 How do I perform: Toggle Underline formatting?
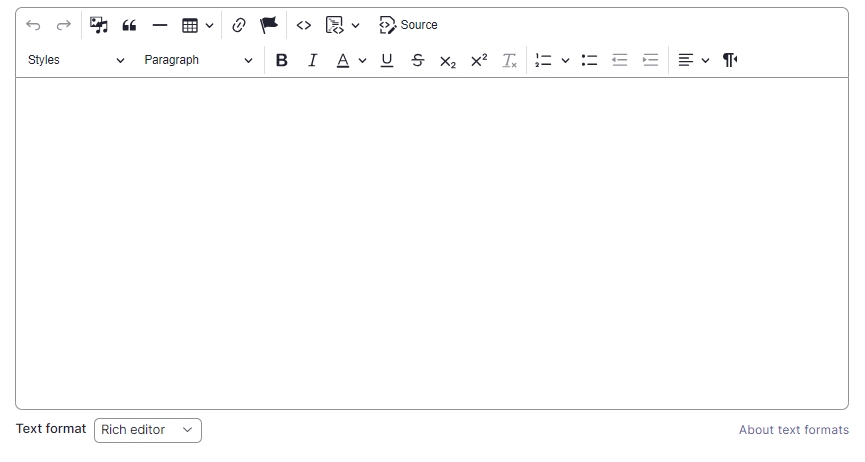tap(387, 60)
